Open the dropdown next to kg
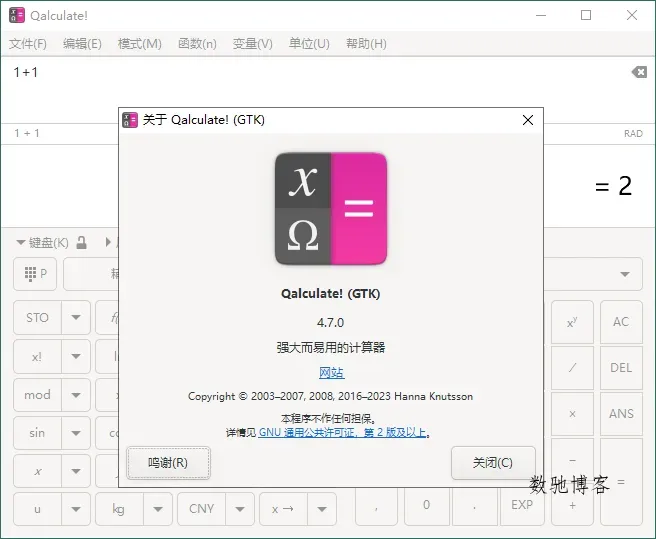This screenshot has width=656, height=539. click(158, 509)
